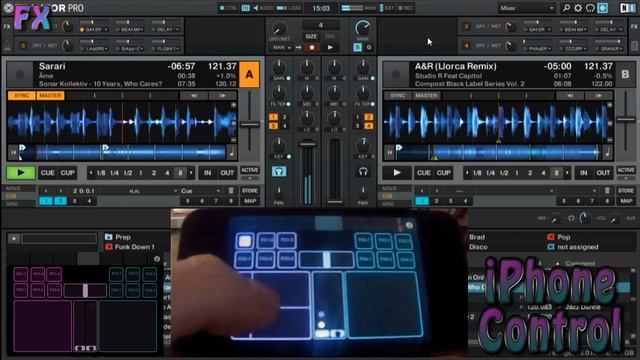The height and width of the screenshot is (360, 640).
Task: Click Deck A tempo bend right arrow
Action: pyautogui.click(x=223, y=96)
